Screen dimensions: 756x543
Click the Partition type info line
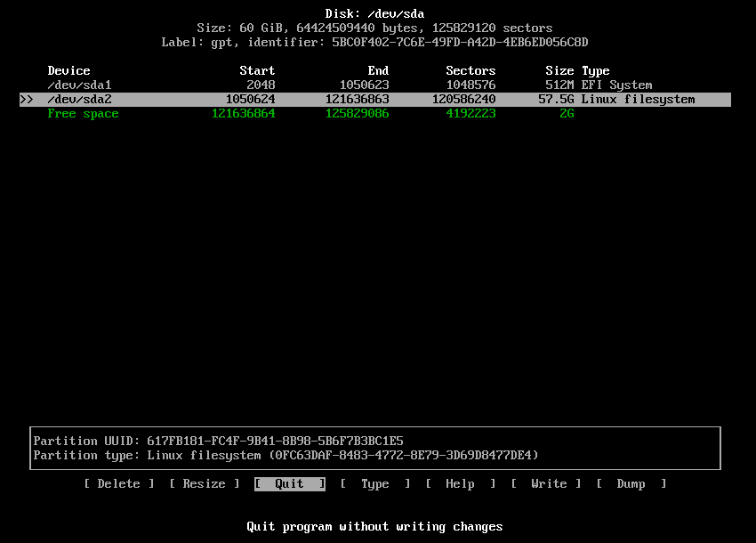[x=286, y=456]
